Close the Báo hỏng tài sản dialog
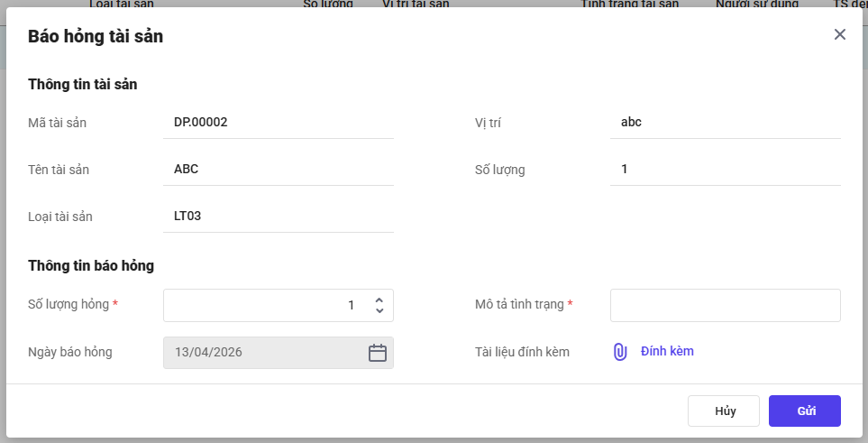Viewport: 868px width, 443px height. coord(840,34)
